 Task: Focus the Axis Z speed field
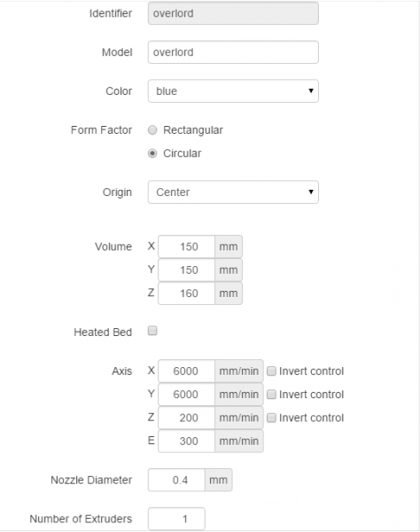click(186, 418)
